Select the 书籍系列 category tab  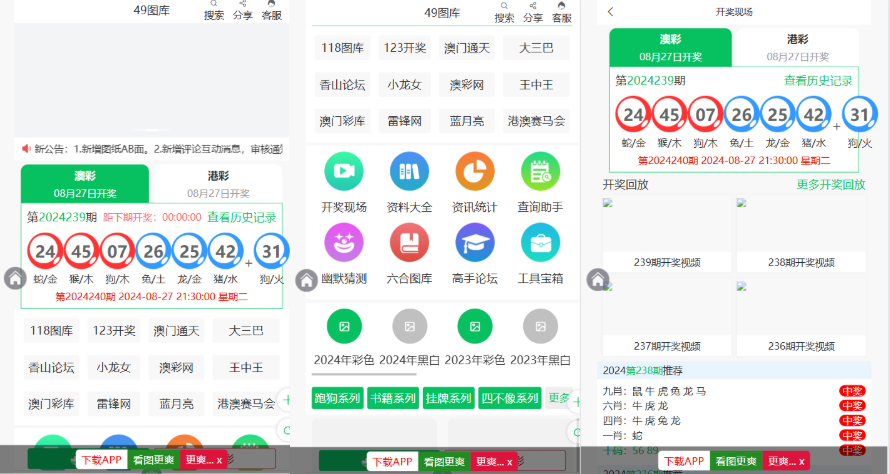393,398
